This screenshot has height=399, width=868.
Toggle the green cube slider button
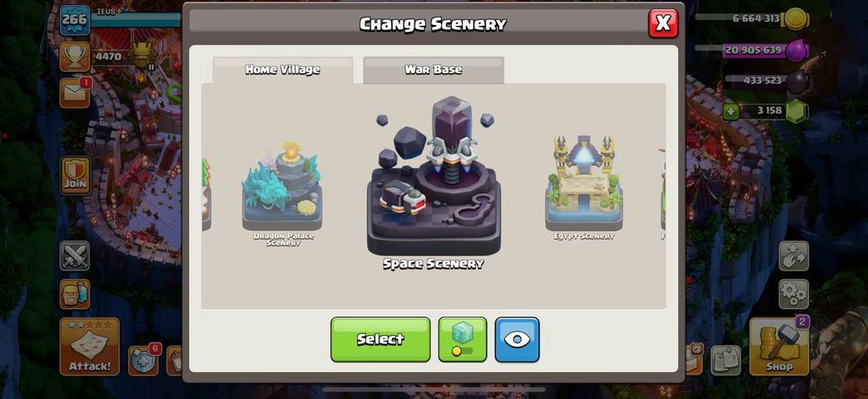462,340
